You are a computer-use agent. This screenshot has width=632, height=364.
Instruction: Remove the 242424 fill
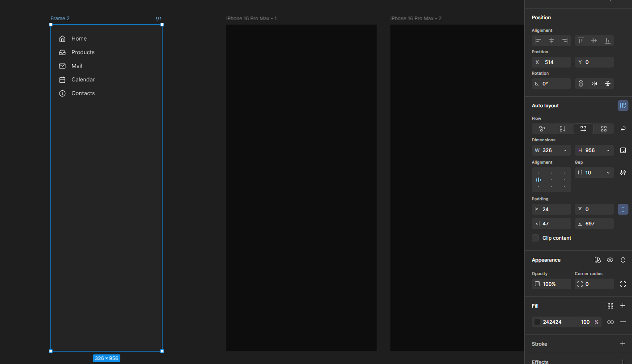click(x=623, y=322)
